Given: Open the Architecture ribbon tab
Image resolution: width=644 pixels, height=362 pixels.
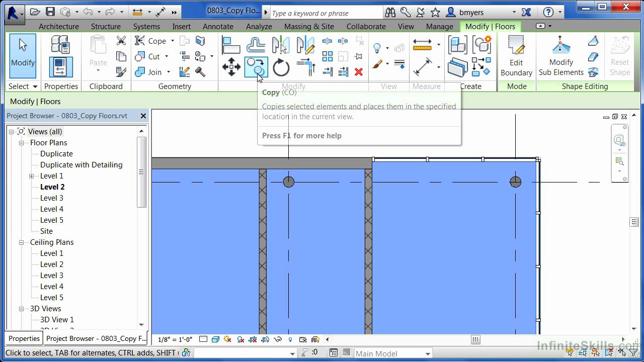Looking at the screenshot, I should (59, 27).
